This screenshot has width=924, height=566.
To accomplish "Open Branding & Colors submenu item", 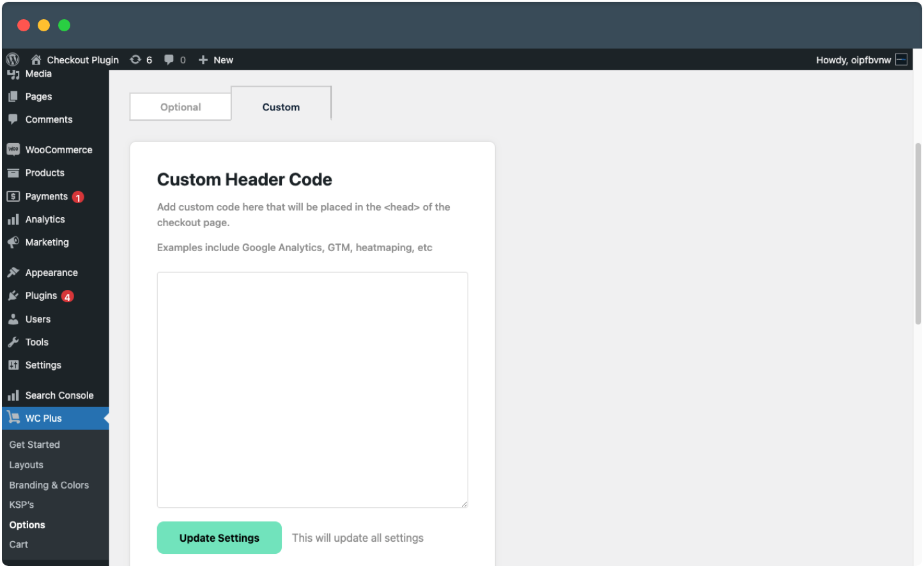I will [x=49, y=485].
